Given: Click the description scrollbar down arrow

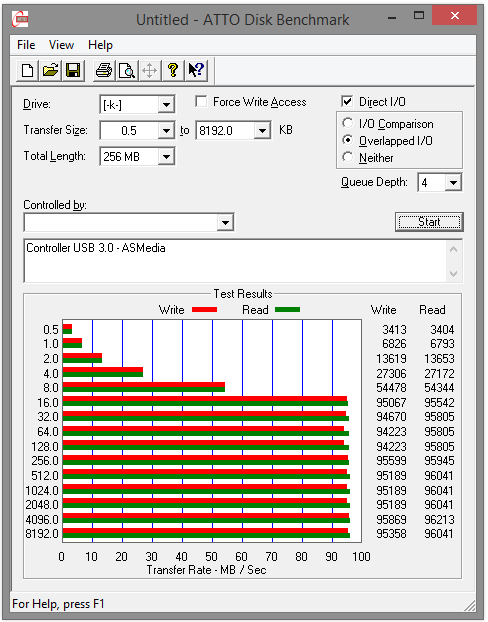Looking at the screenshot, I should coord(454,274).
